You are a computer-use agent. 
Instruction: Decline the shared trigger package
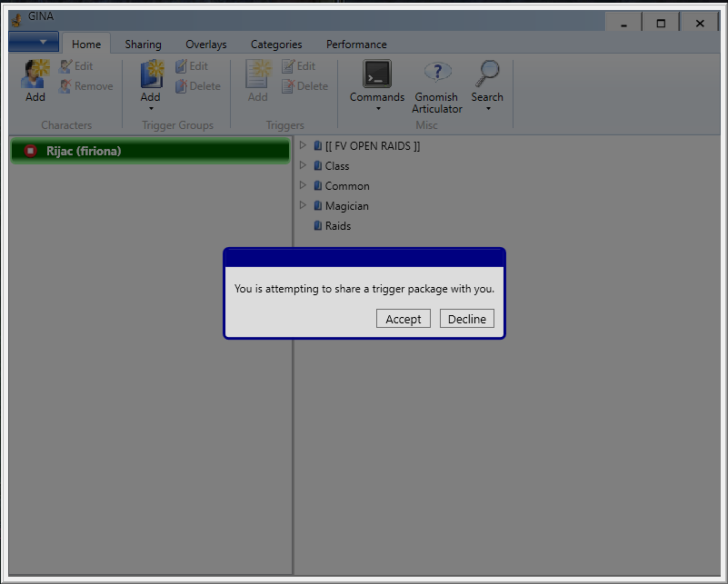466,319
